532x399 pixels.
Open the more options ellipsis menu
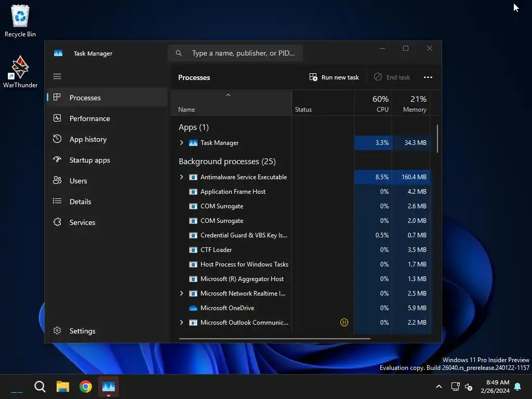[428, 77]
